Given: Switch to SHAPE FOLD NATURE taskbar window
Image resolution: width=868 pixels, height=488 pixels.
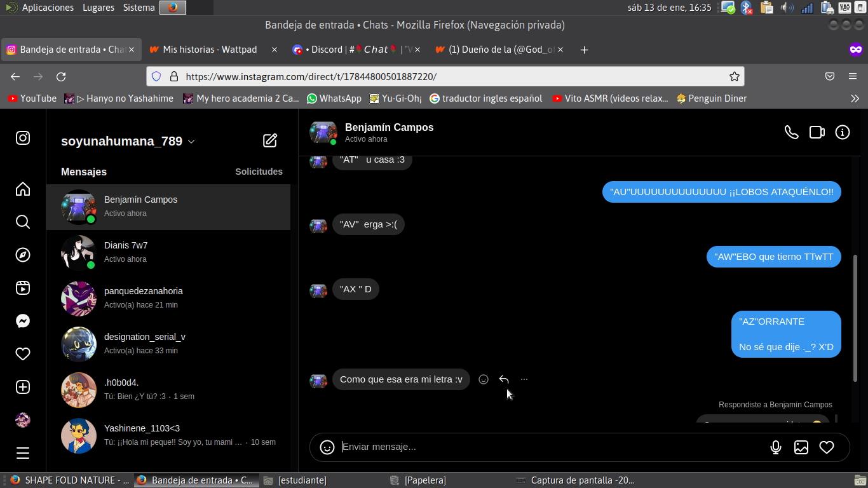Looking at the screenshot, I should click(68, 480).
